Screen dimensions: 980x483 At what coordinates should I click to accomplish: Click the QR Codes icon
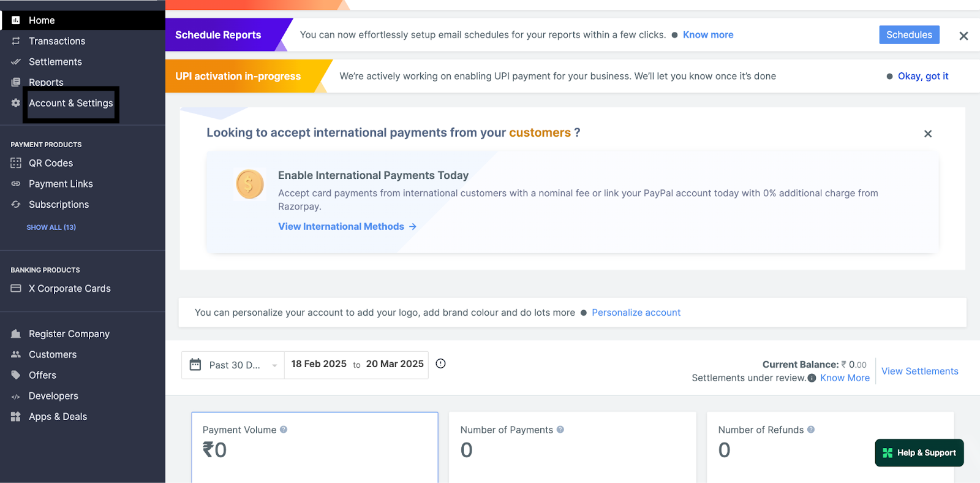pyautogui.click(x=16, y=163)
